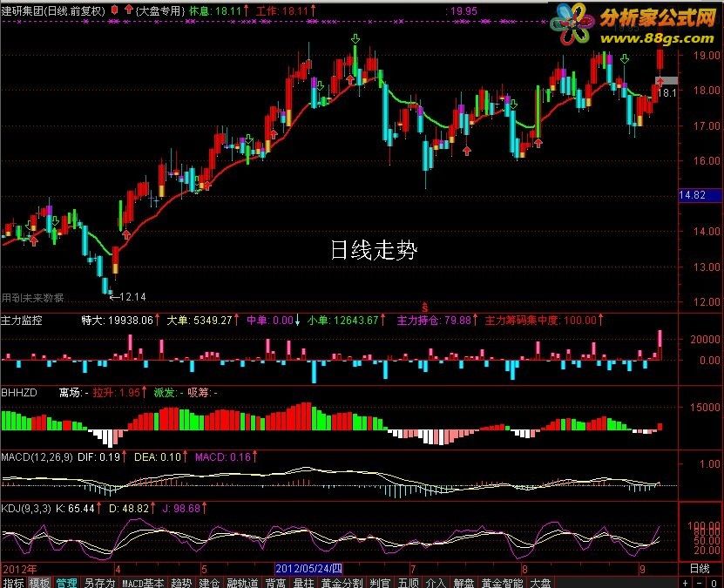Choose the 建仓 template tab
This screenshot has height=588, width=724.
pyautogui.click(x=209, y=583)
